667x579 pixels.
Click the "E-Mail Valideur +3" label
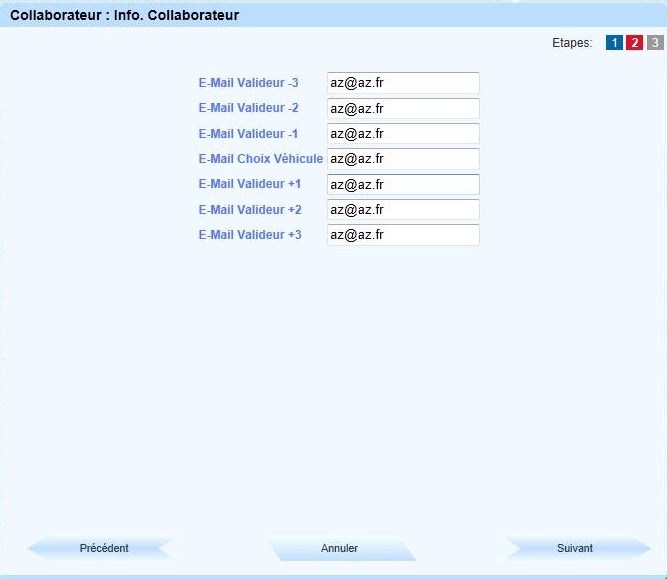[x=249, y=235]
